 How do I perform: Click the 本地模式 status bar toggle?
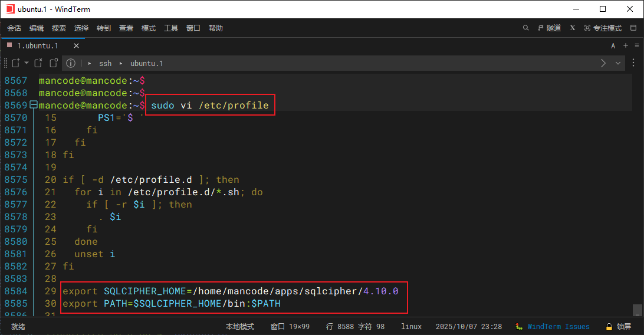tap(239, 326)
